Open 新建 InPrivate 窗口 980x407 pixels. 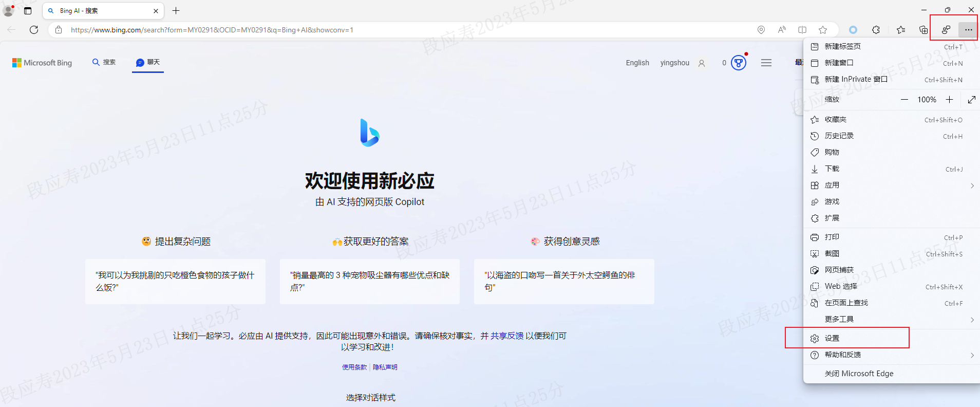(892, 79)
